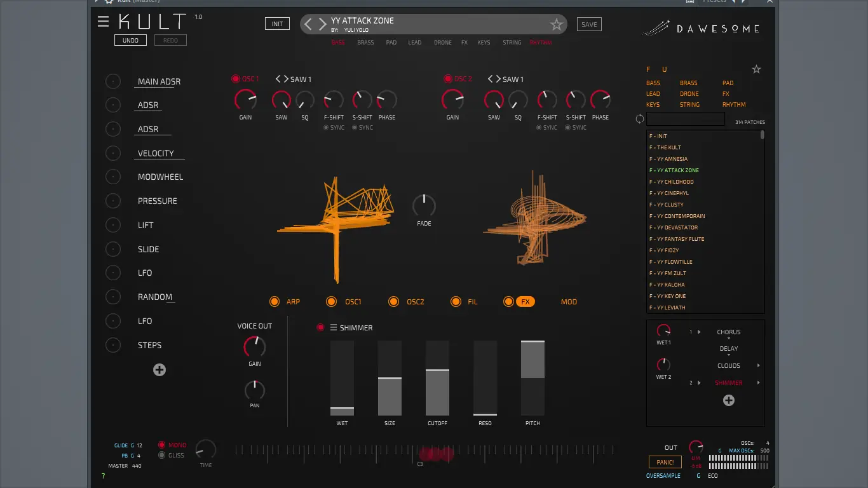Click the patch search input field
The height and width of the screenshot is (488, 868).
click(686, 119)
